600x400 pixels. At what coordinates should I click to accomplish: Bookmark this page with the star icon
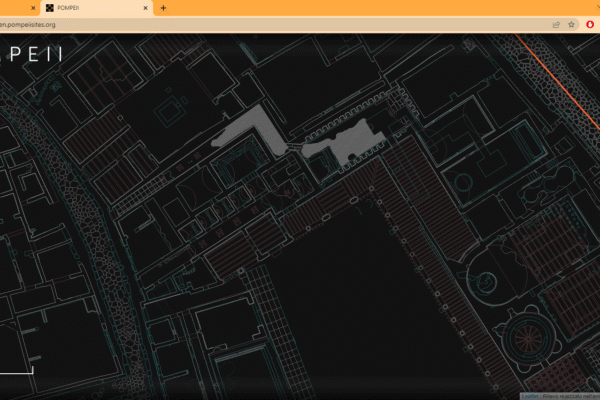(x=571, y=24)
